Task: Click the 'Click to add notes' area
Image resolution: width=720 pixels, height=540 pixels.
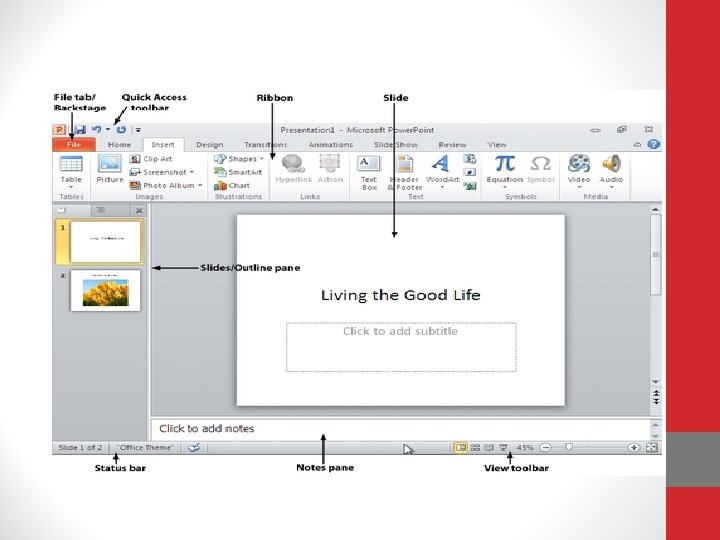Action: coord(400,429)
